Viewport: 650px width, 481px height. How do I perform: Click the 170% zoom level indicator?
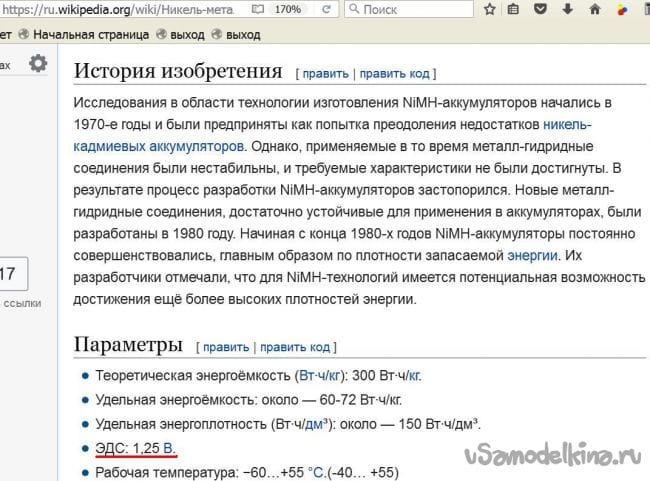288,9
